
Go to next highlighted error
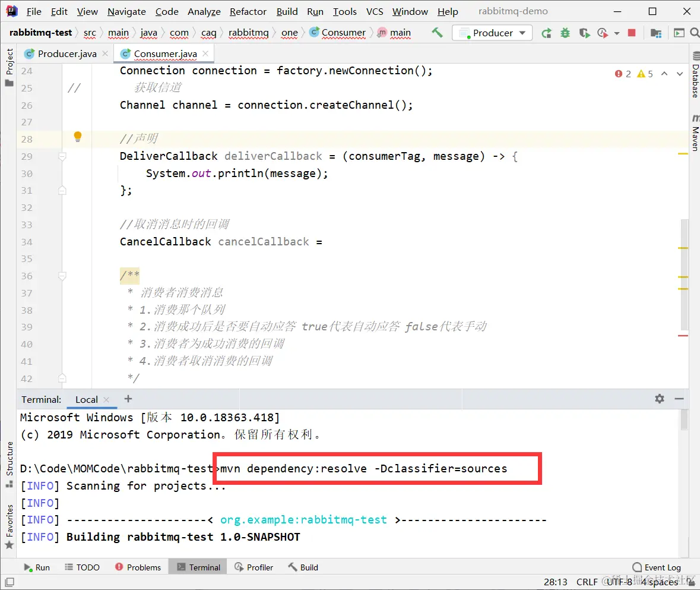click(679, 74)
